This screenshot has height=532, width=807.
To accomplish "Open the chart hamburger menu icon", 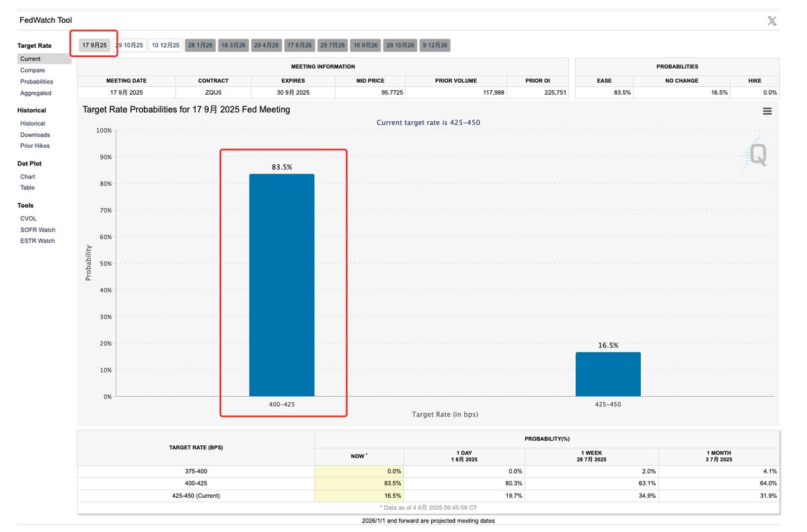I will 767,112.
